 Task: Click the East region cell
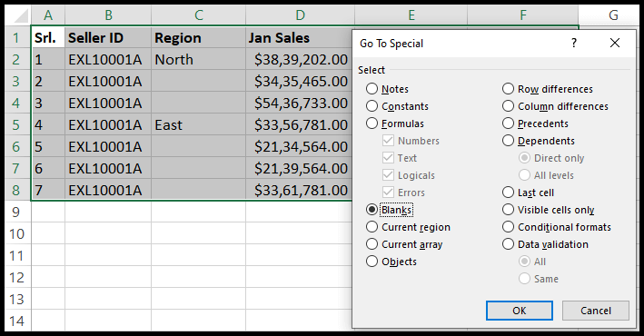[x=198, y=125]
